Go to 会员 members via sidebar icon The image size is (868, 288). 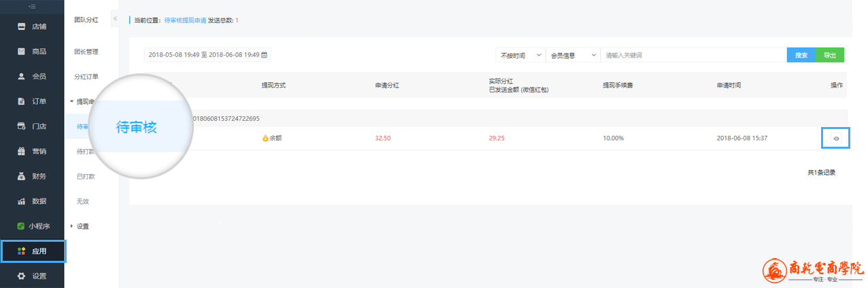[21, 77]
